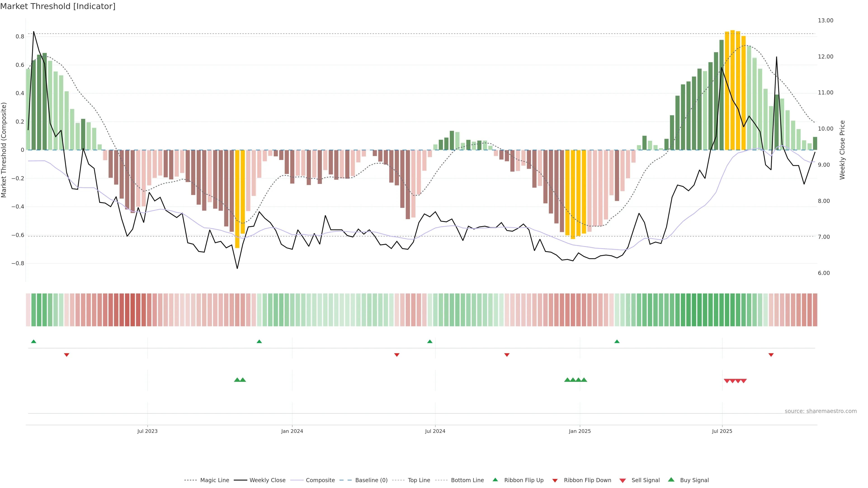Click the Ribbon Flip Up legend triangle icon

pos(495,480)
